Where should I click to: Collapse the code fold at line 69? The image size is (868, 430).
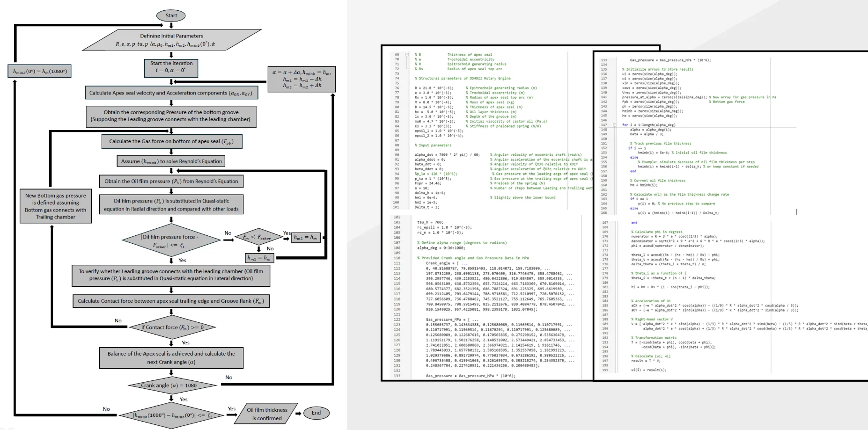406,55
